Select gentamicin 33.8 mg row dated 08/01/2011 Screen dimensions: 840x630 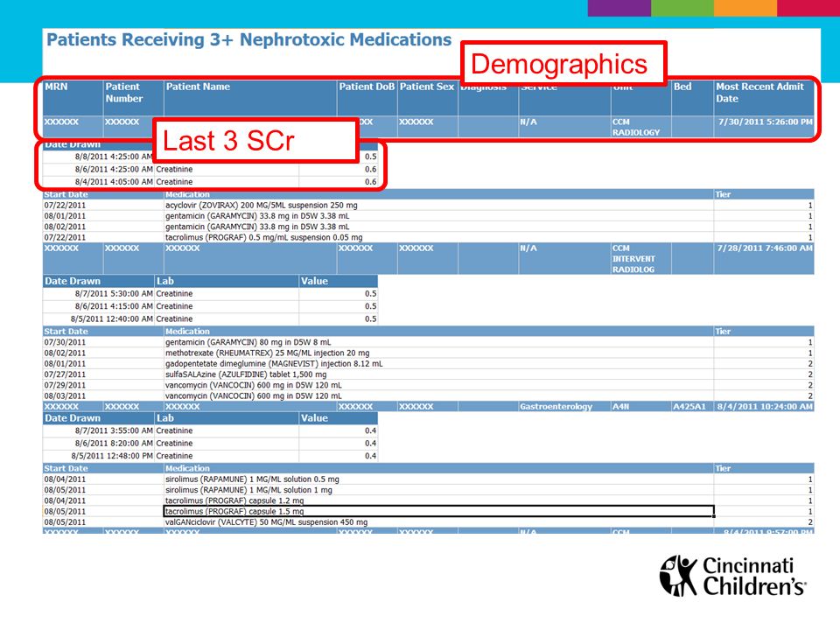(x=428, y=216)
